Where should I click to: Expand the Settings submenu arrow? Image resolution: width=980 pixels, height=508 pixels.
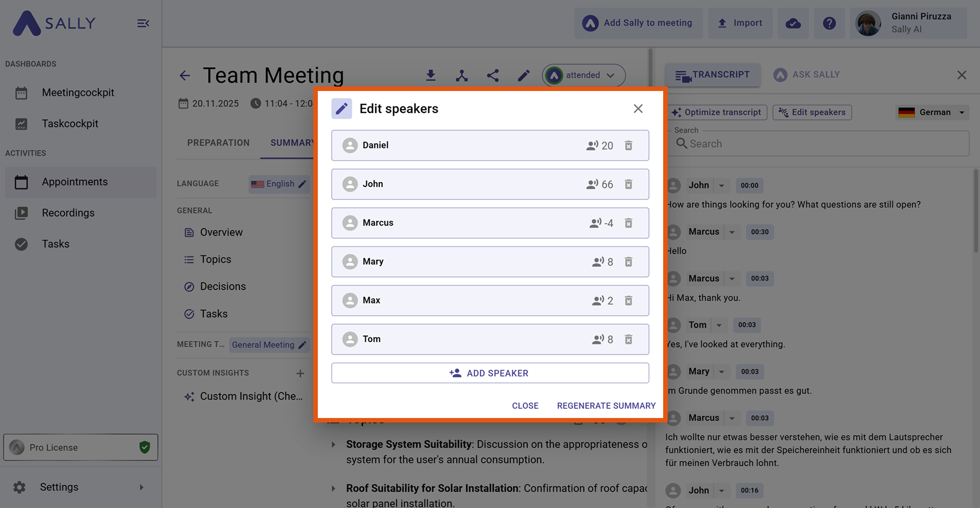141,487
